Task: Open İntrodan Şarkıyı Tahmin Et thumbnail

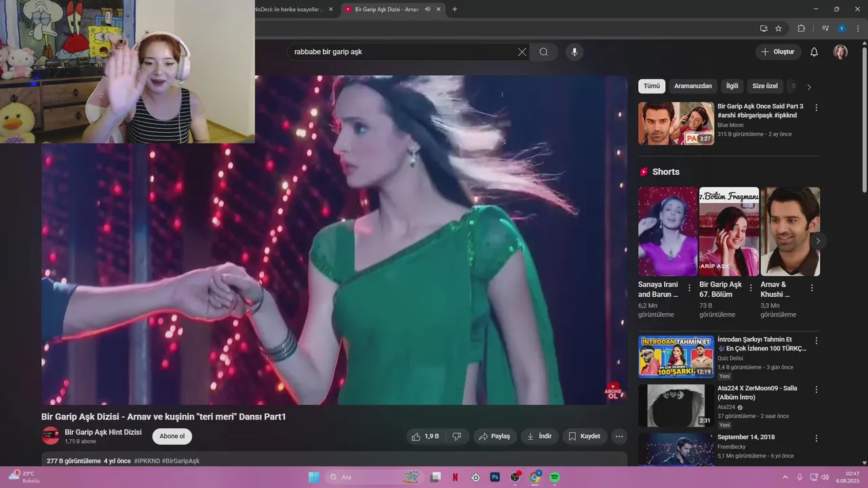Action: [676, 357]
